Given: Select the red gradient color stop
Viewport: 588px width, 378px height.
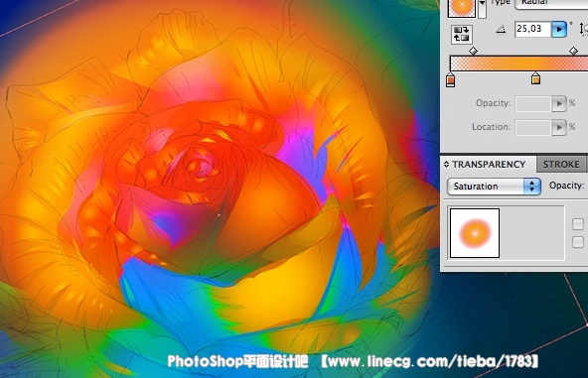Looking at the screenshot, I should point(450,79).
